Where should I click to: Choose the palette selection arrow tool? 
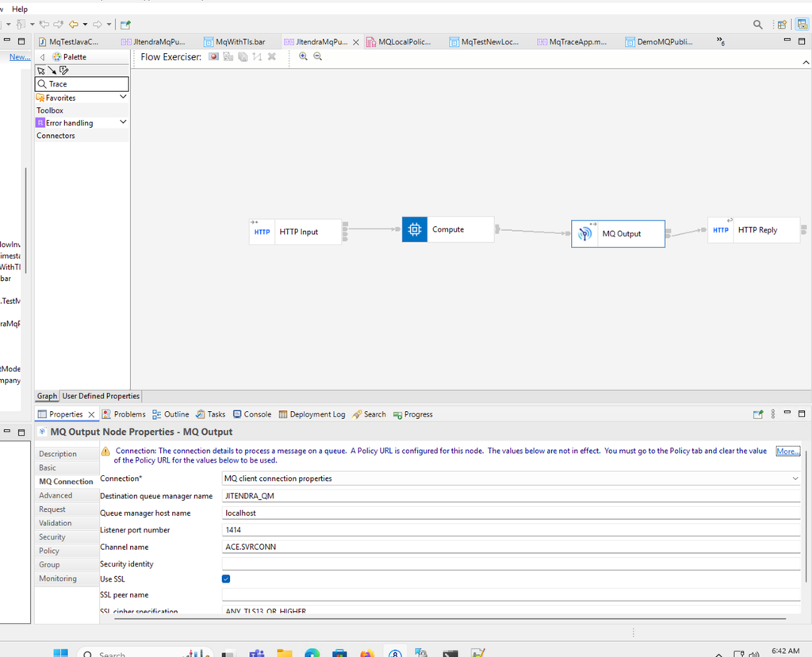point(41,71)
